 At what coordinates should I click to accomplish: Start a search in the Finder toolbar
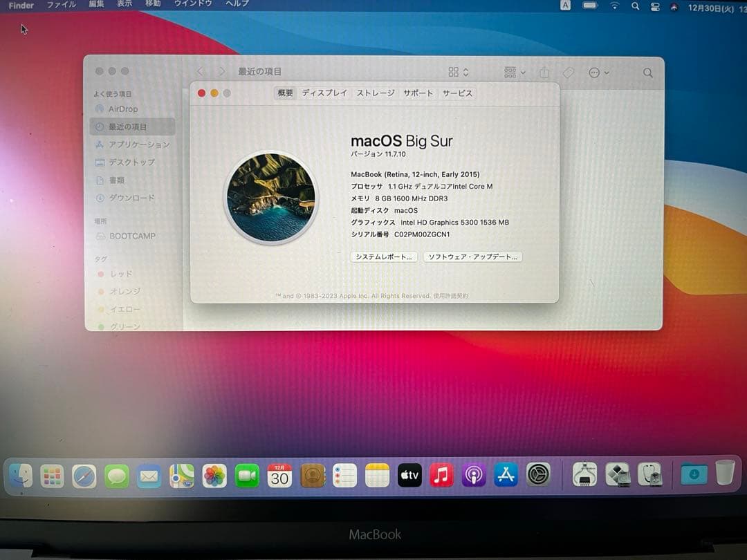click(647, 72)
